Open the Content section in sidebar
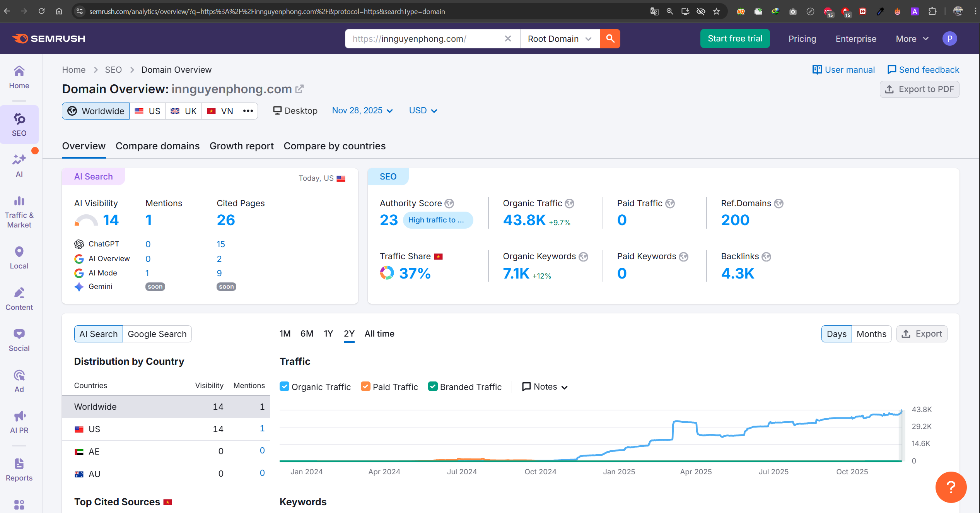Viewport: 980px width, 513px height. coord(19,293)
